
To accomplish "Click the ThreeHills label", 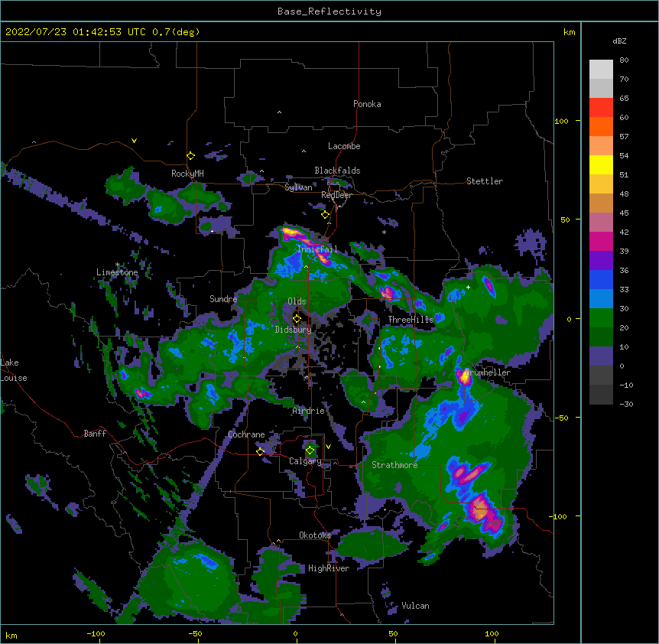I will 411,320.
